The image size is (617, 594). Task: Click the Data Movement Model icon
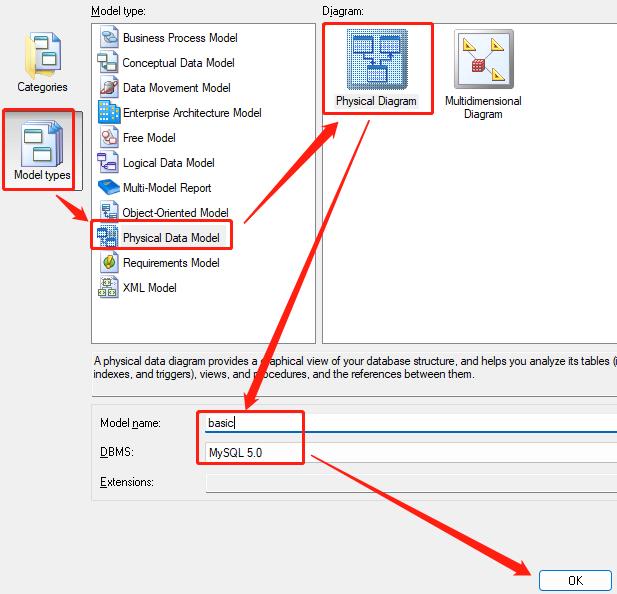(x=108, y=87)
